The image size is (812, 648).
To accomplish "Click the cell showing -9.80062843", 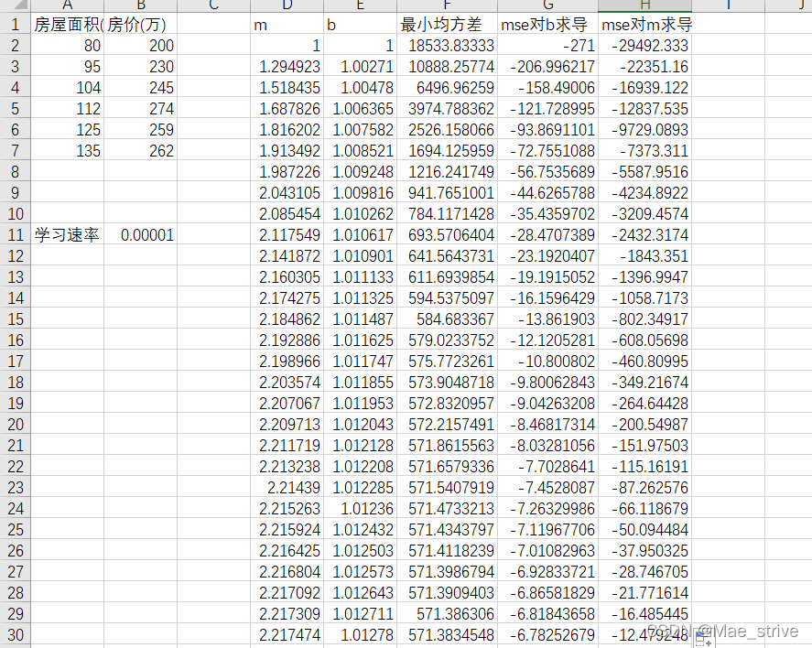I will 547,383.
